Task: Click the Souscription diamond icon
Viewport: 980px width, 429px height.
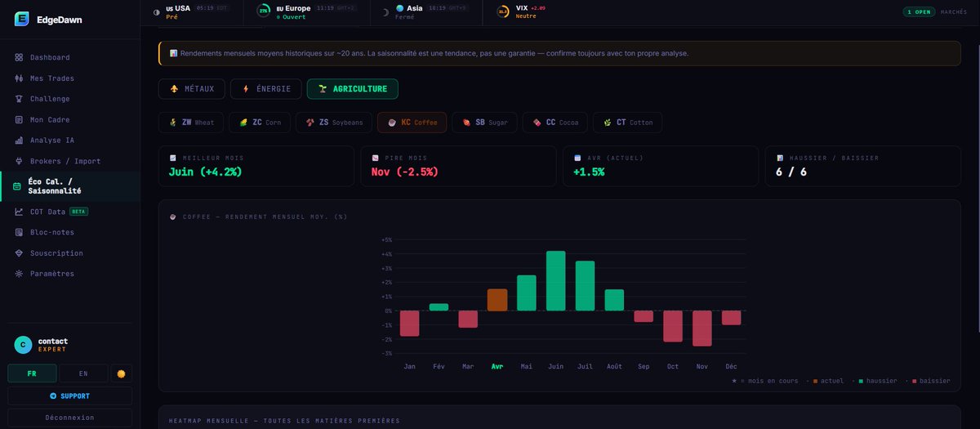Action: coord(19,253)
